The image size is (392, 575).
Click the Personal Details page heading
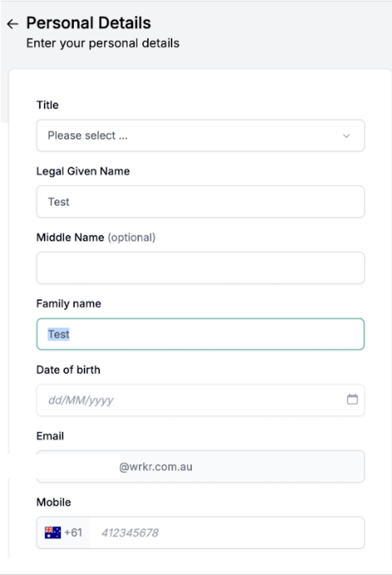pyautogui.click(x=88, y=23)
